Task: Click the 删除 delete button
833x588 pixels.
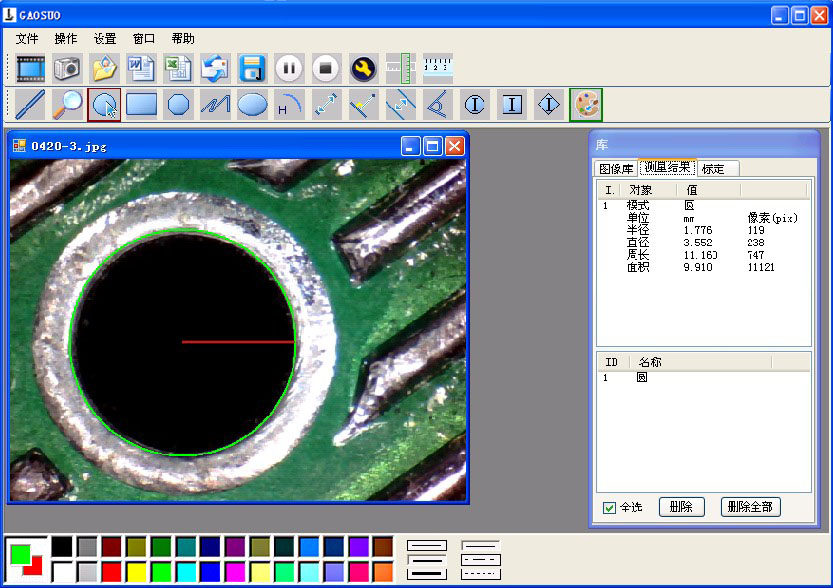Action: (x=681, y=507)
